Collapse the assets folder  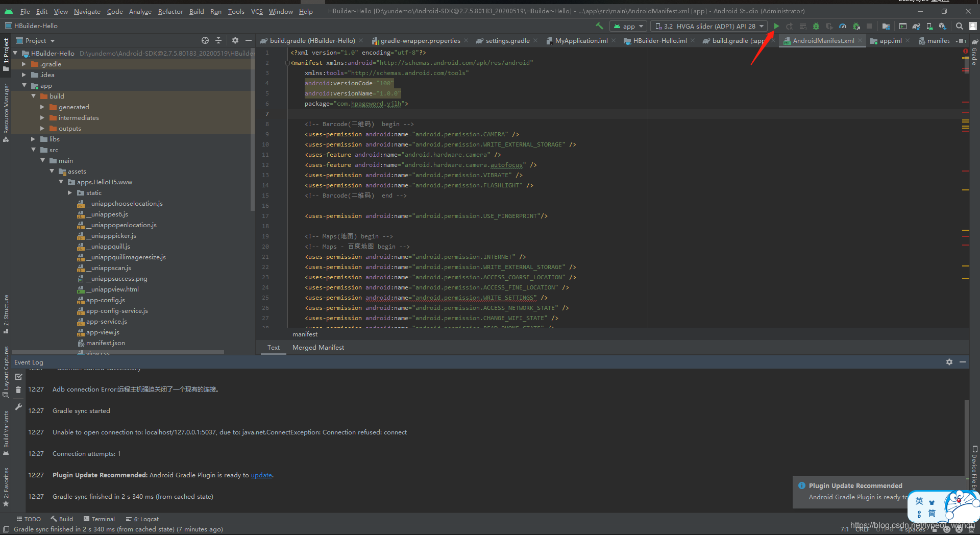tap(52, 171)
